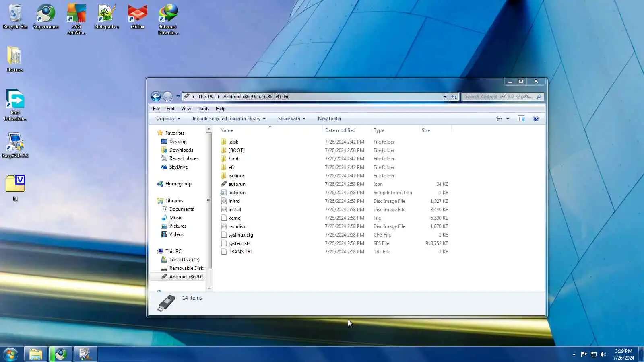Select the syslinux.cfg file

241,235
